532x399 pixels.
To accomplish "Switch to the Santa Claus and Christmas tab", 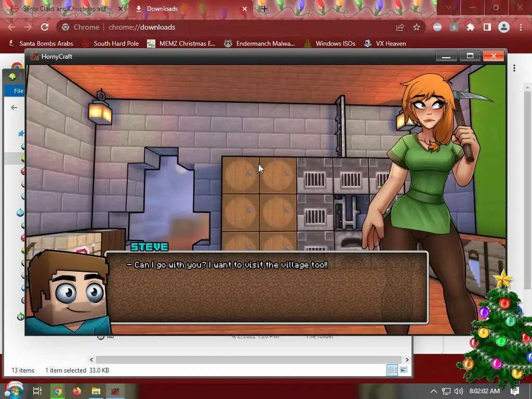I will [64, 9].
